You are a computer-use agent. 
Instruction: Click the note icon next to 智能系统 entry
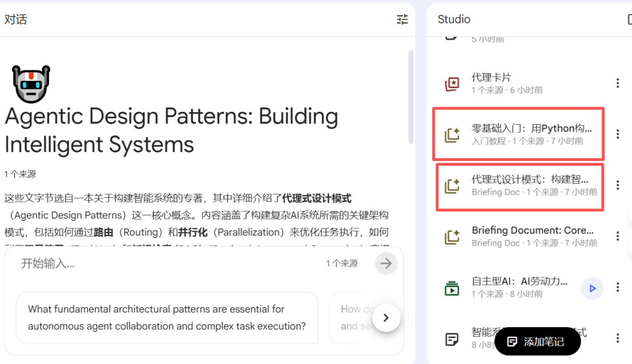coord(452,338)
